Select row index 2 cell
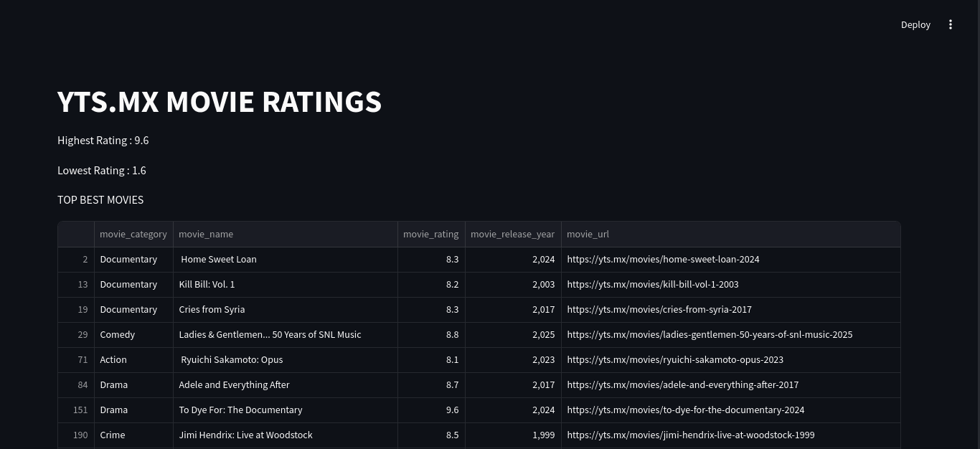Screen dimensions: 980x449 [76, 260]
